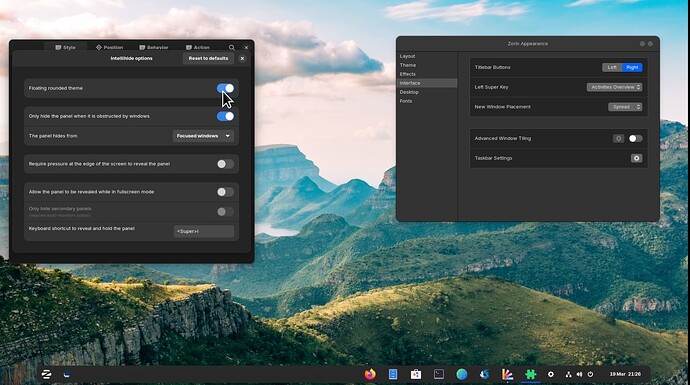Open Advanced Window Tiling gear settings
This screenshot has height=385, width=690.
coord(618,138)
